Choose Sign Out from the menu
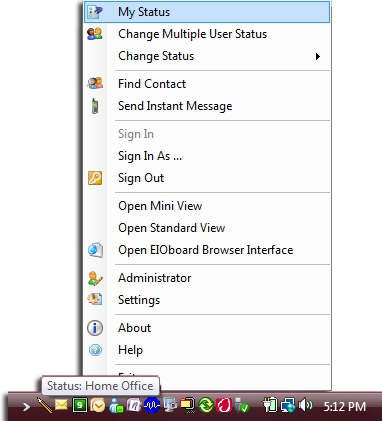The width and height of the screenshot is (382, 421). click(207, 178)
